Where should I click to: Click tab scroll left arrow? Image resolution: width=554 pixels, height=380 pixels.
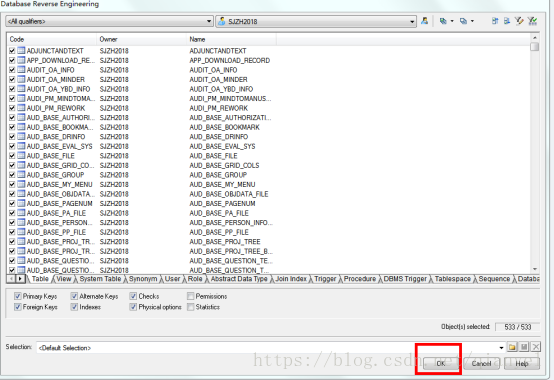pos(11,279)
